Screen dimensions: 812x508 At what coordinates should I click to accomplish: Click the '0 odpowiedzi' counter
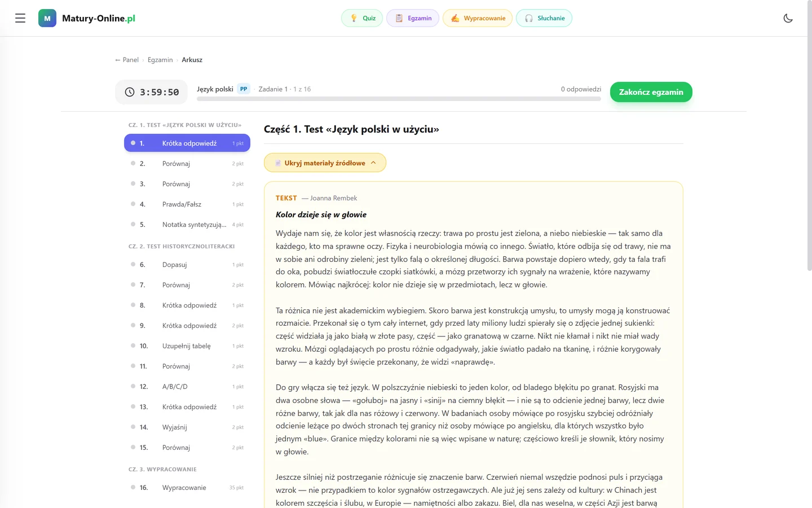581,89
